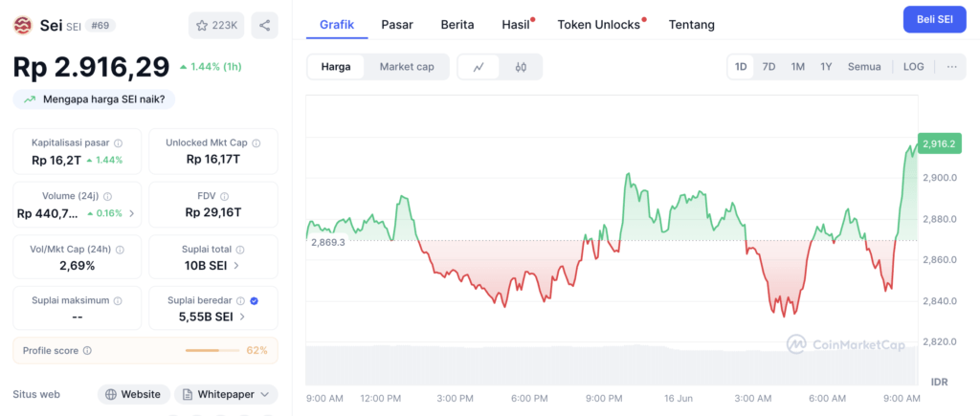
Task: Click the Situs web label
Action: 36,394
